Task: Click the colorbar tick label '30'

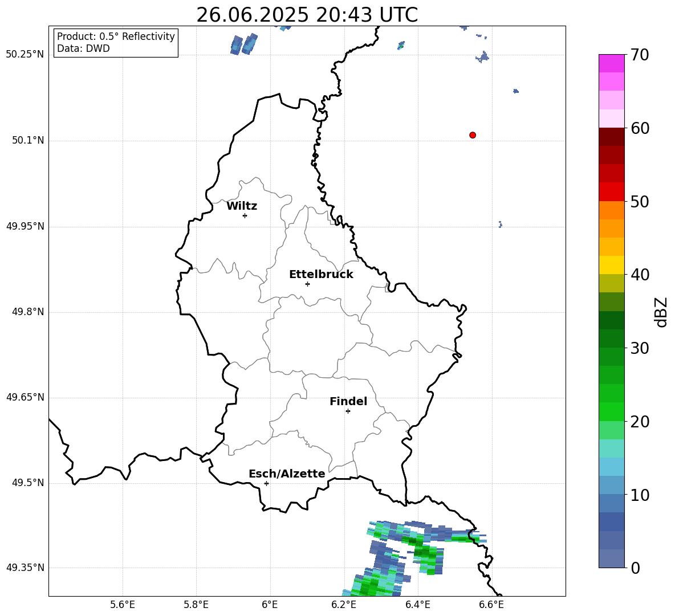Action: [x=640, y=348]
